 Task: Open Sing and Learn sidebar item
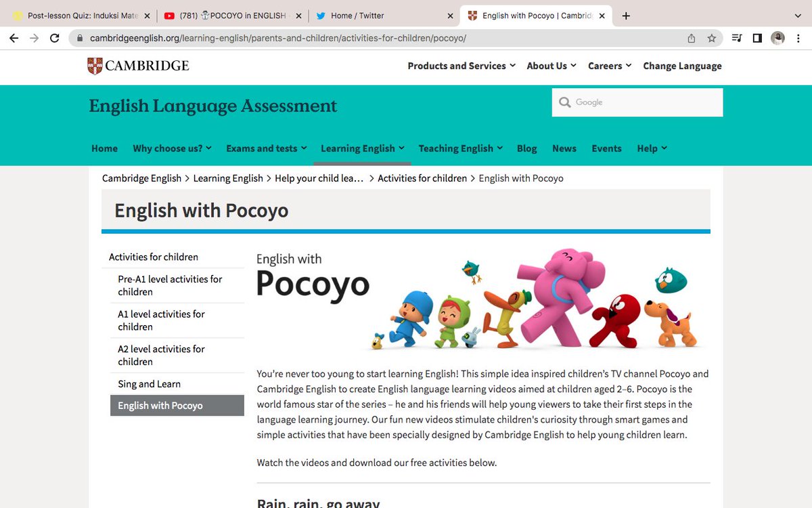(149, 384)
